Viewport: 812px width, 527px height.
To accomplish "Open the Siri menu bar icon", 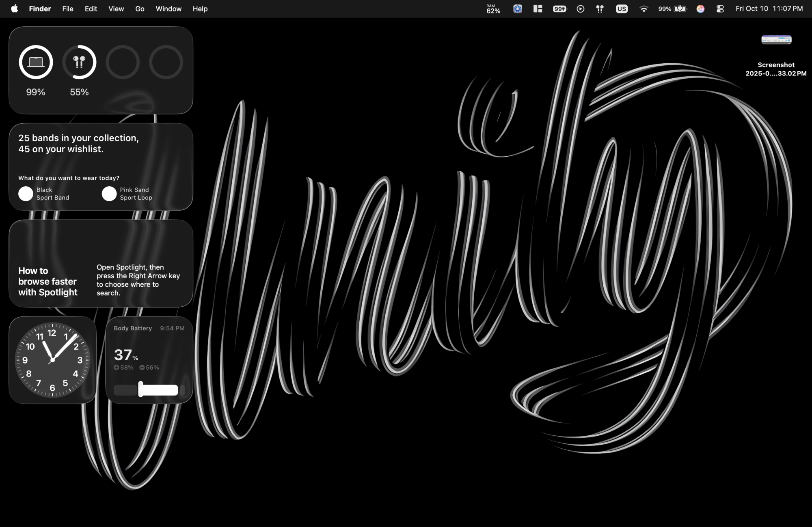I will click(700, 9).
